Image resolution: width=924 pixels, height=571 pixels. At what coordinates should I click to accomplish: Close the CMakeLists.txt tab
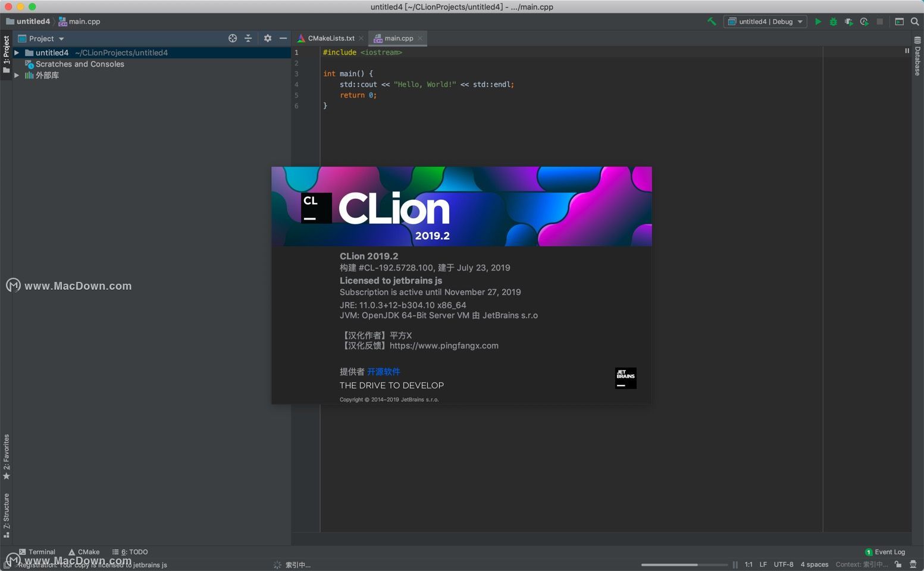pyautogui.click(x=361, y=38)
